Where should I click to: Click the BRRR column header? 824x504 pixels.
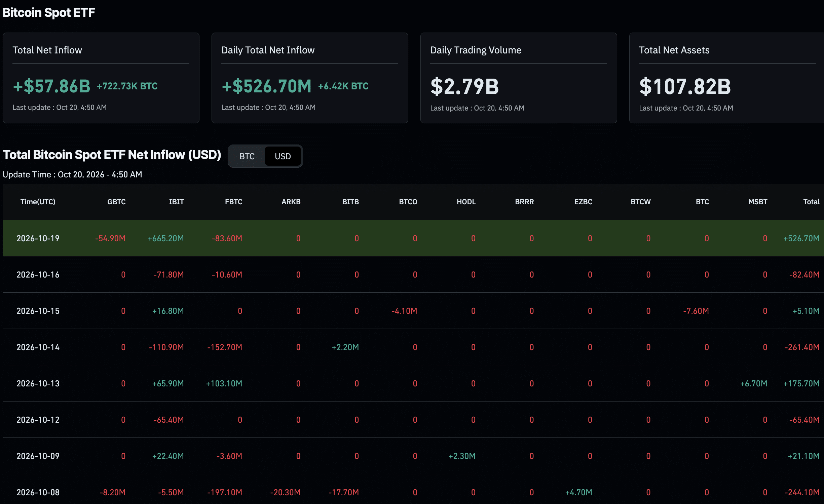(524, 202)
